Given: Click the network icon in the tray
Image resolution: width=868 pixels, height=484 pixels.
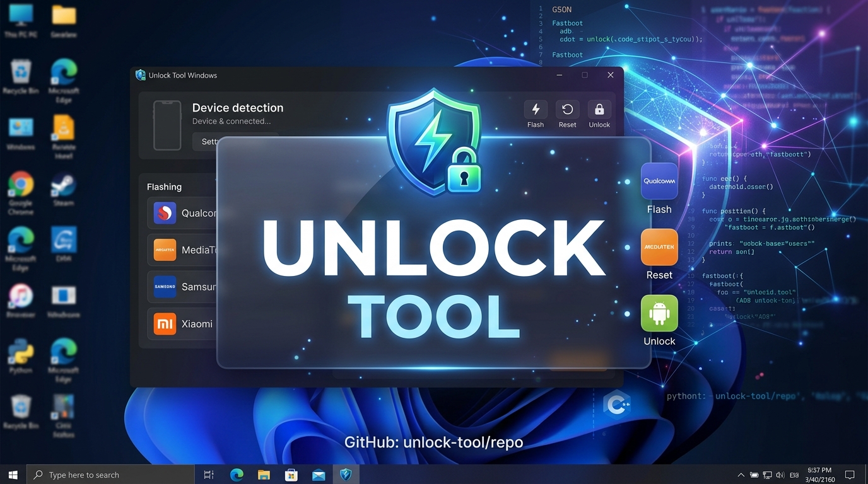Looking at the screenshot, I should click(x=767, y=475).
